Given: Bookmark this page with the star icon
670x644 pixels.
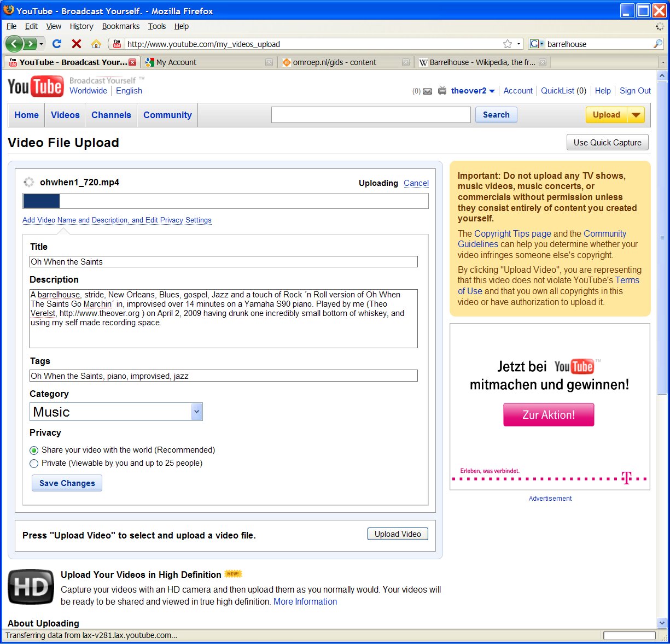Looking at the screenshot, I should 508,44.
